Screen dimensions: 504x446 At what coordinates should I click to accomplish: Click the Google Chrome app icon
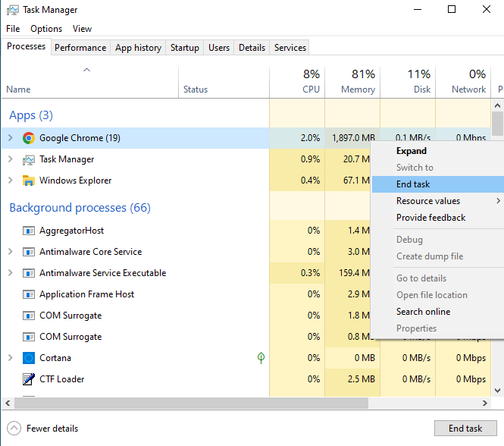click(29, 138)
